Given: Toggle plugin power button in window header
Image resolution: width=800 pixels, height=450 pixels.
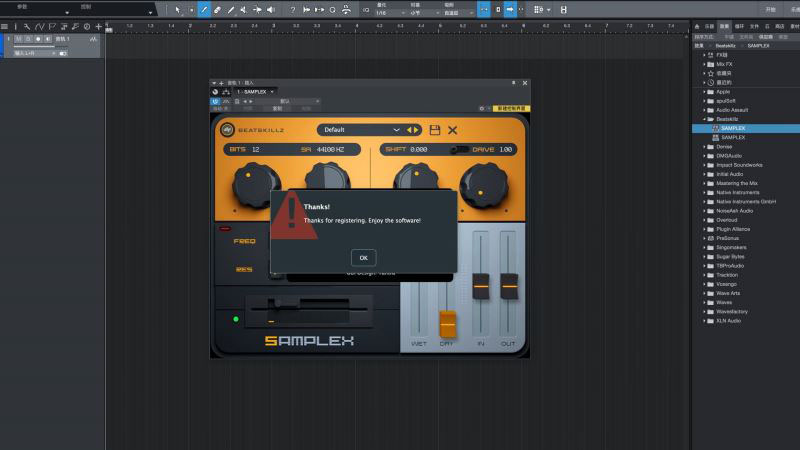Looking at the screenshot, I should (215, 101).
